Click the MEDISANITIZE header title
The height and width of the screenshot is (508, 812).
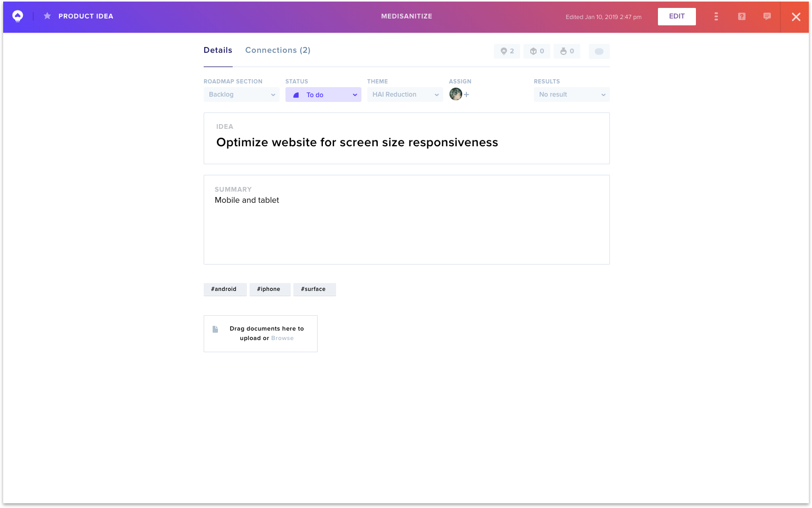click(x=407, y=16)
